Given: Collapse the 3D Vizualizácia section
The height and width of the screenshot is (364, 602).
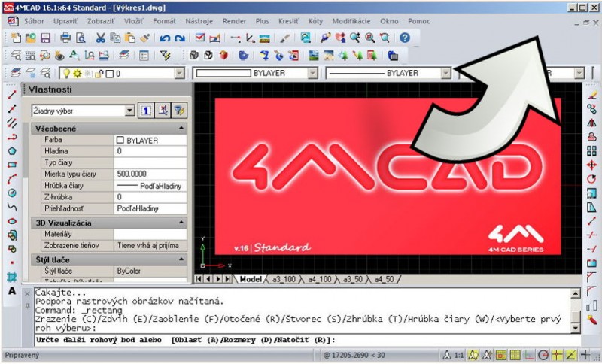Looking at the screenshot, I should [x=181, y=223].
